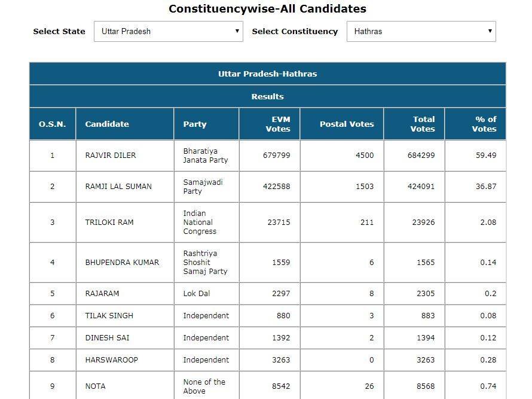Open the Select State dropdown showing Uttar Pradesh
532x399 pixels.
[168, 32]
